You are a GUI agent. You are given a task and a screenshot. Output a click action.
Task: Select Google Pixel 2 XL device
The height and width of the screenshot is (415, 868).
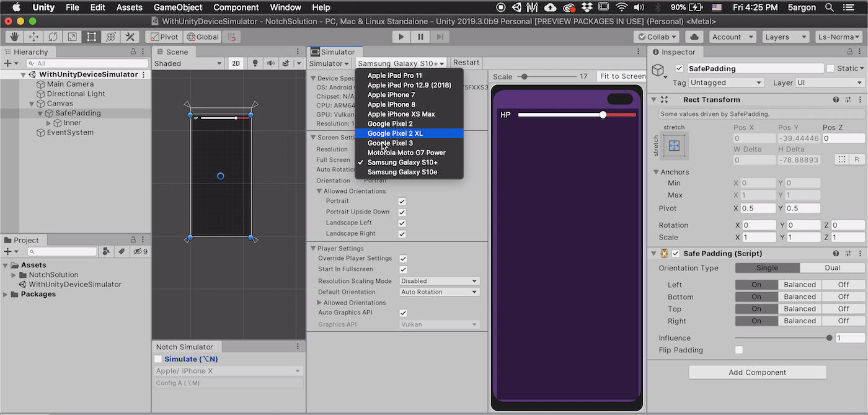409,133
